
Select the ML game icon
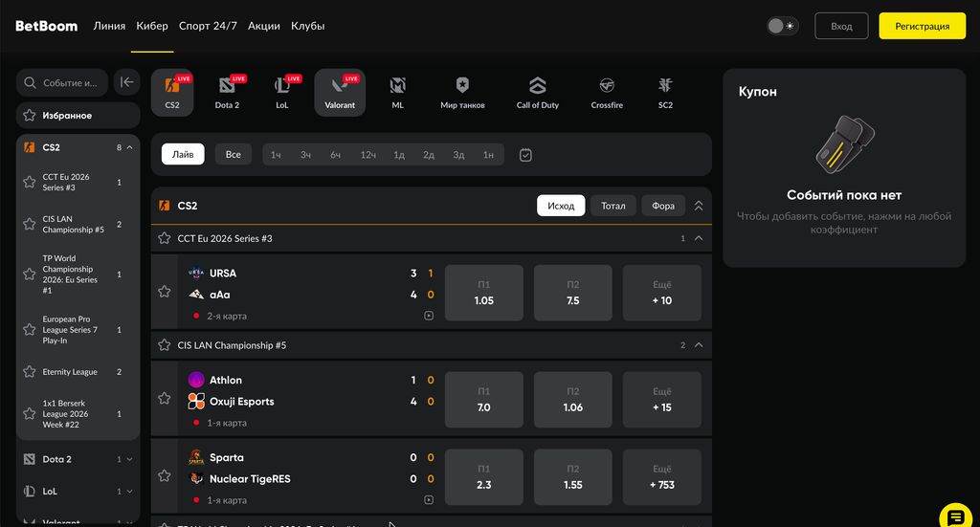pyautogui.click(x=397, y=93)
